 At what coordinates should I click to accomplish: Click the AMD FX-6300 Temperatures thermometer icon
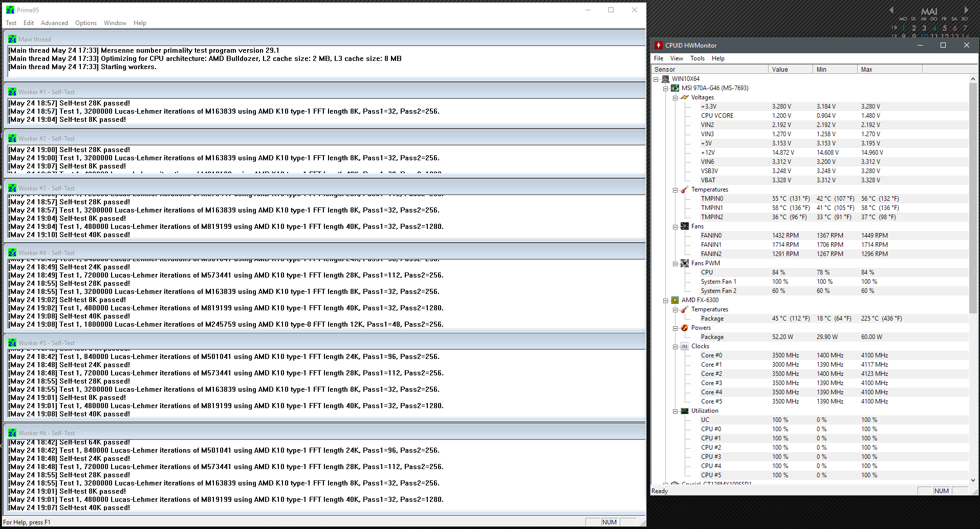685,309
